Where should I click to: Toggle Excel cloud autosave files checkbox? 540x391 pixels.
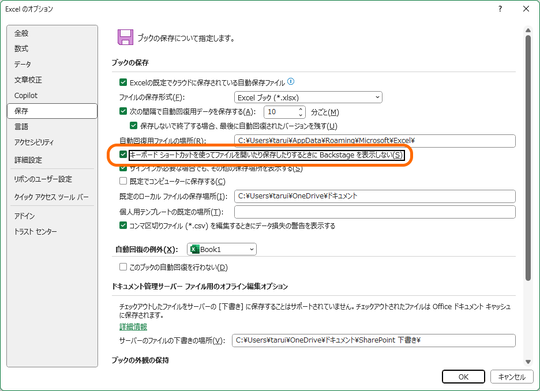click(123, 82)
